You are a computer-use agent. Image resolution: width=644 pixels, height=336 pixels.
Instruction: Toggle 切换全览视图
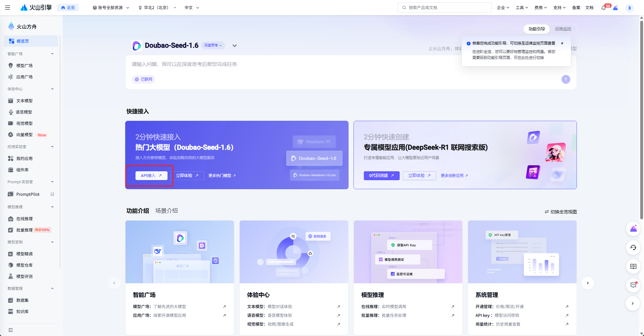(x=561, y=212)
